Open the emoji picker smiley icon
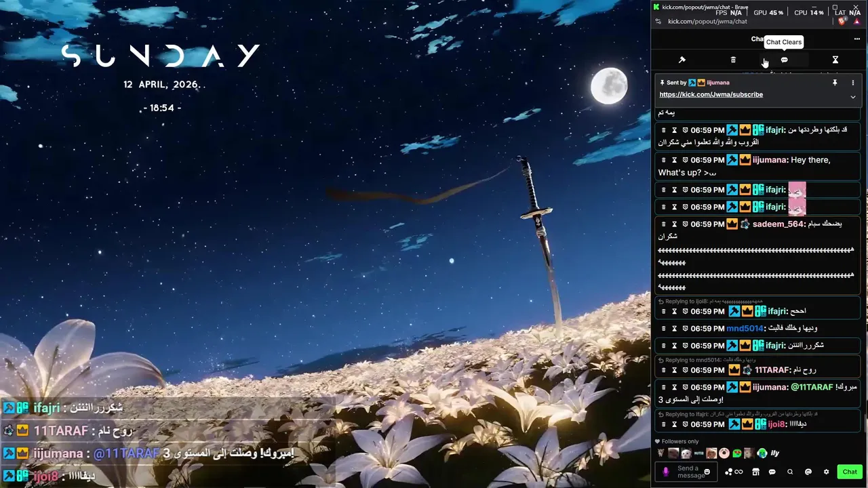 (x=707, y=472)
